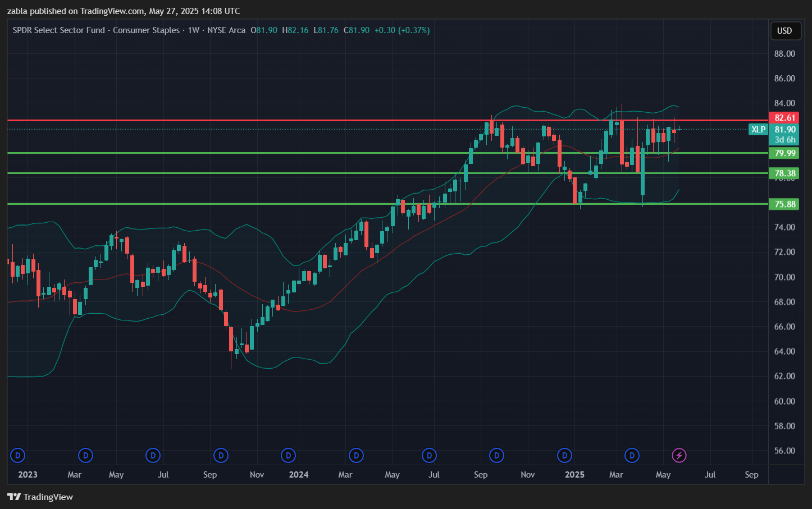Open the March 2025 dividend marker
The image size is (812, 509).
coord(632,455)
